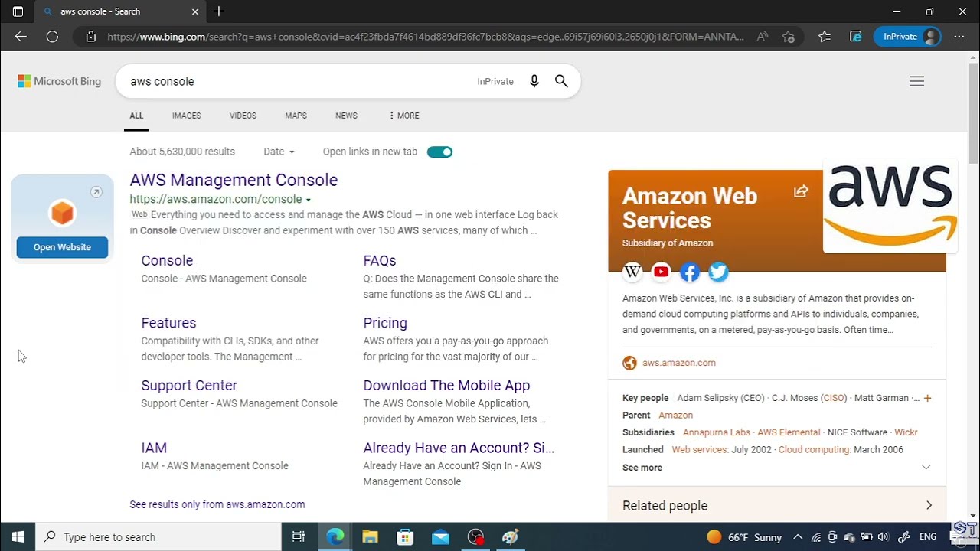Open Task View on the taskbar
The width and height of the screenshot is (980, 551).
tap(299, 537)
